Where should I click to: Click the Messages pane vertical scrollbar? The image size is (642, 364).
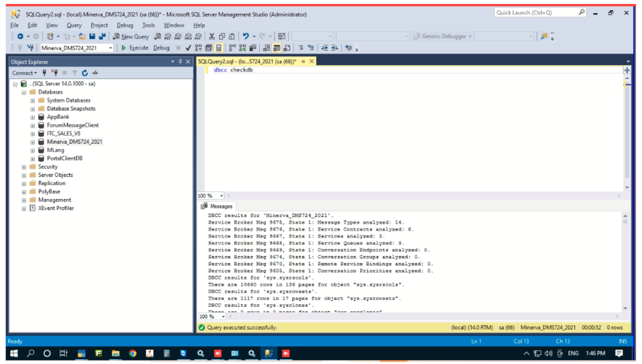point(625,261)
